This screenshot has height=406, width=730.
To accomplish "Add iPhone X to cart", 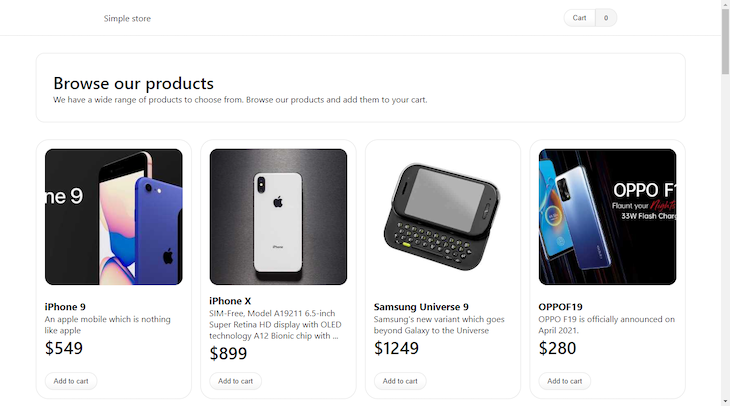I will 236,381.
